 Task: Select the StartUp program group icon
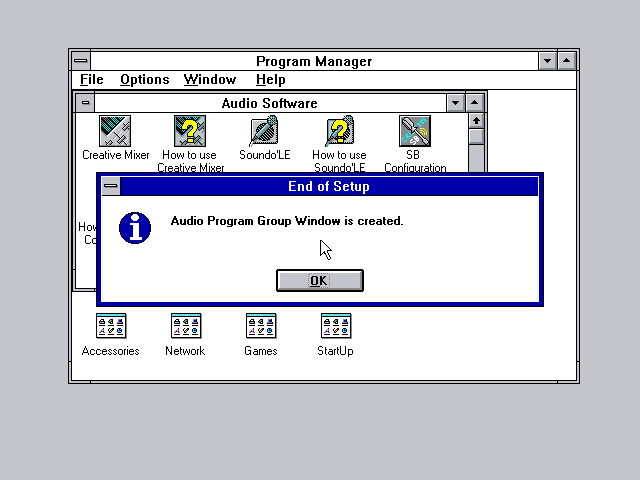pos(336,326)
